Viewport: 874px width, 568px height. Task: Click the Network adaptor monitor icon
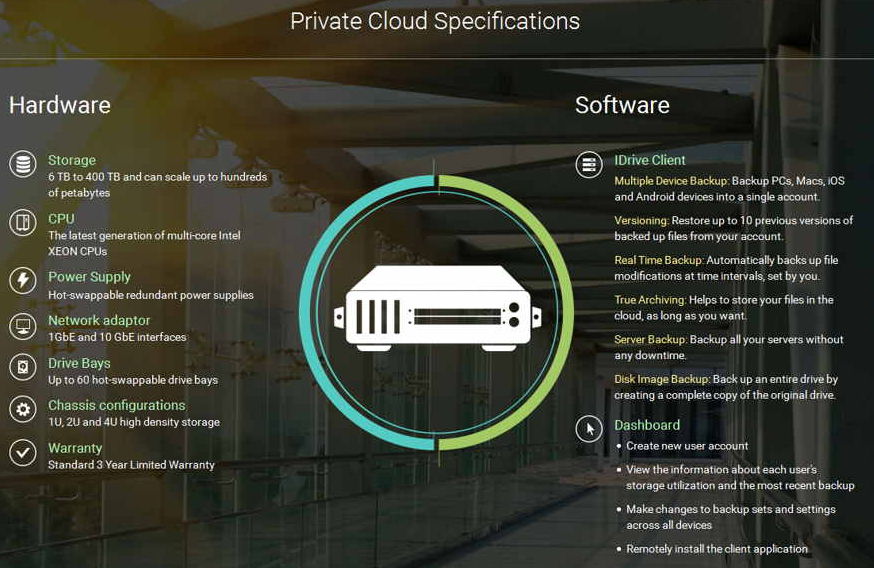click(23, 326)
